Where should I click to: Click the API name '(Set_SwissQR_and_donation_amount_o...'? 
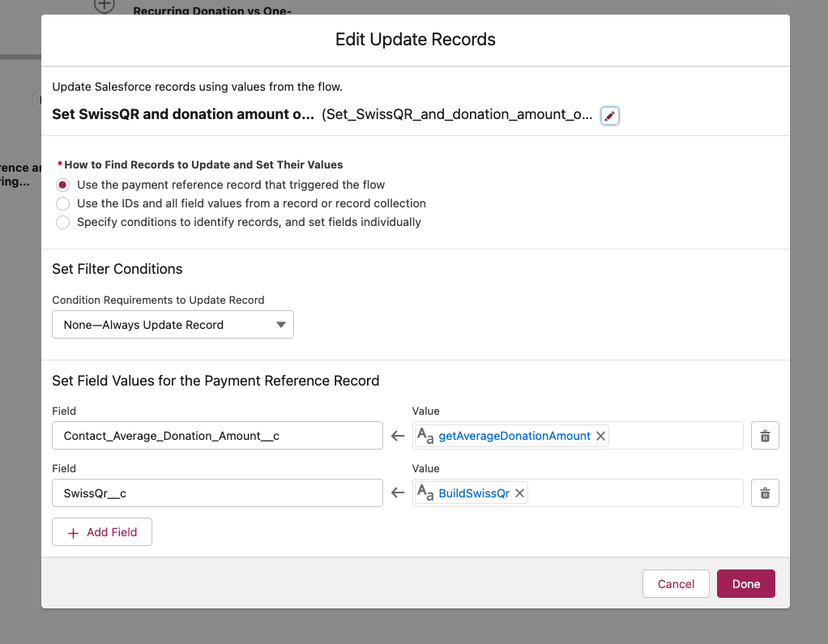click(x=457, y=114)
